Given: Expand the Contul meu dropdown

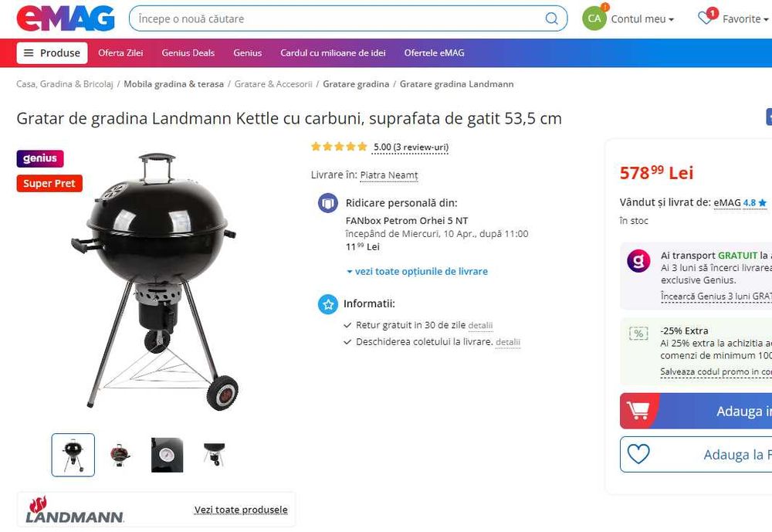Looking at the screenshot, I should (x=642, y=19).
